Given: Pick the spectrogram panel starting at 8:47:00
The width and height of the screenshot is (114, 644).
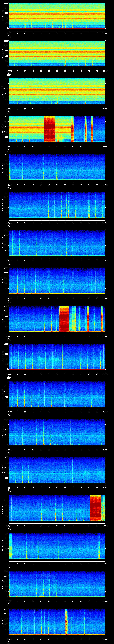Looking at the screenshot, I should coord(57,394).
